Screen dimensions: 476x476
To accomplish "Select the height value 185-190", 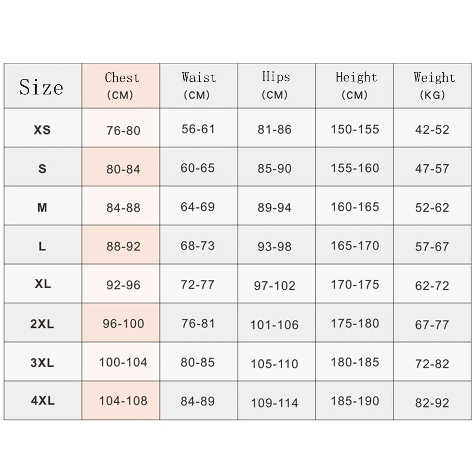I will coord(355,401).
